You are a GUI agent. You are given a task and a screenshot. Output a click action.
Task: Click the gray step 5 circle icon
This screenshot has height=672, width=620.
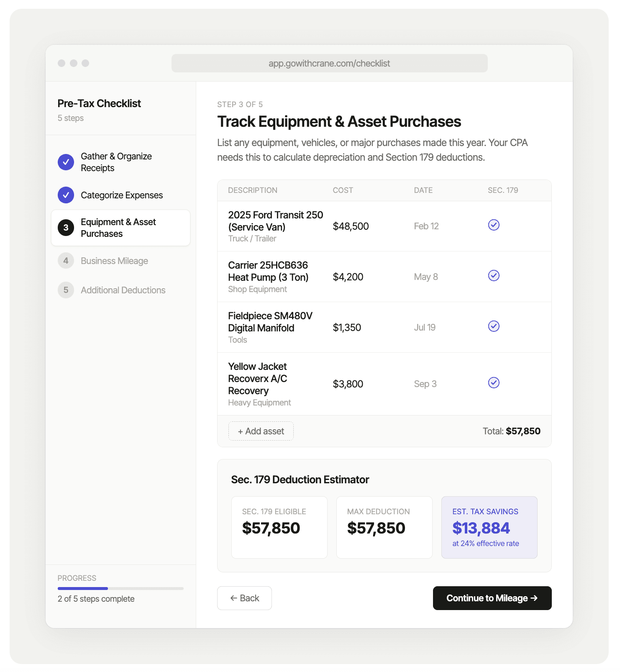point(66,290)
